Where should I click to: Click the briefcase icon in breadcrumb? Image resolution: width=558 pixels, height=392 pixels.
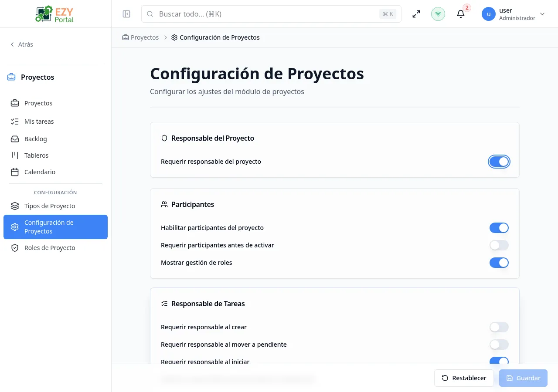126,37
